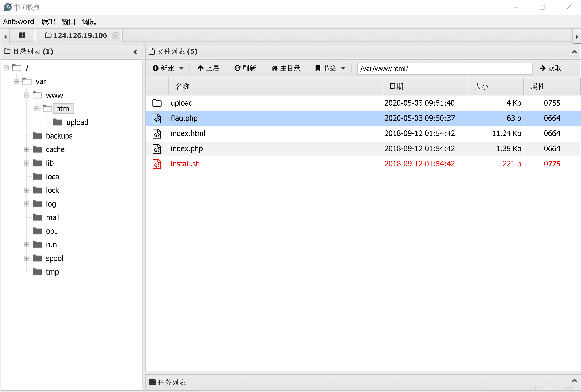Expand the cache folder tree node
Viewport: 581px width, 392px height.
(27, 149)
